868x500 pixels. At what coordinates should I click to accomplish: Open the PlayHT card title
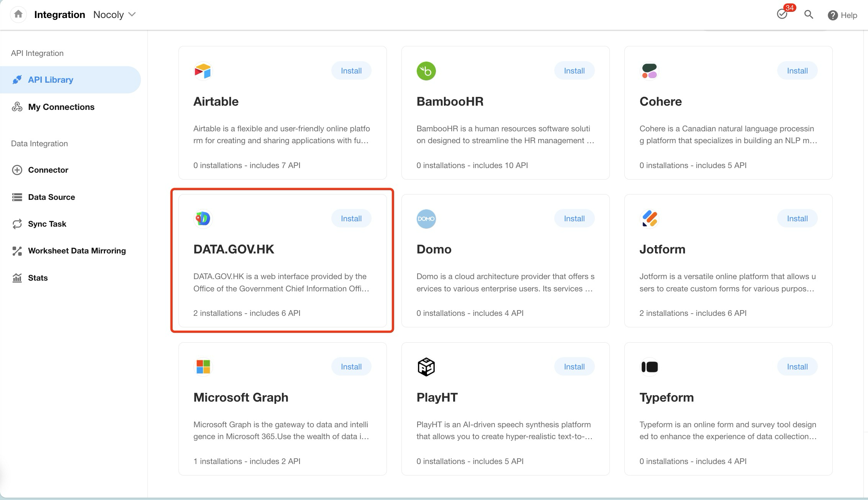tap(437, 397)
